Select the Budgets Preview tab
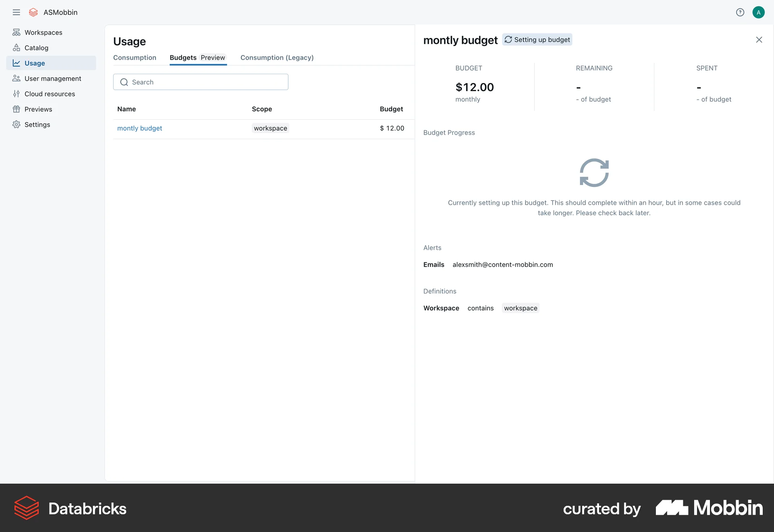The height and width of the screenshot is (532, 774). pos(198,58)
